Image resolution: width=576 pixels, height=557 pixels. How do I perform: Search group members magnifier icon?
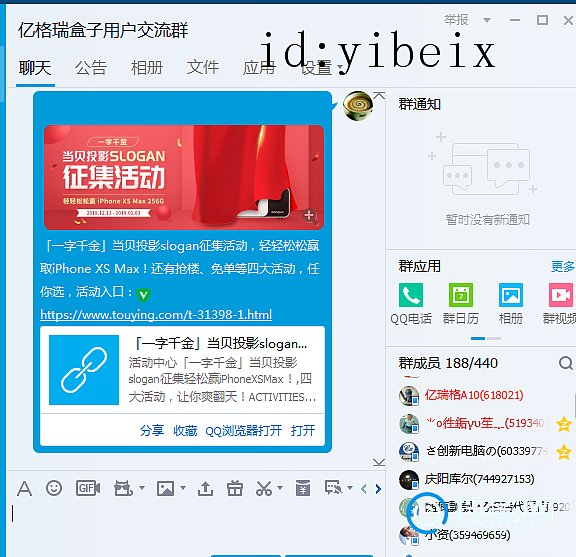tap(565, 363)
